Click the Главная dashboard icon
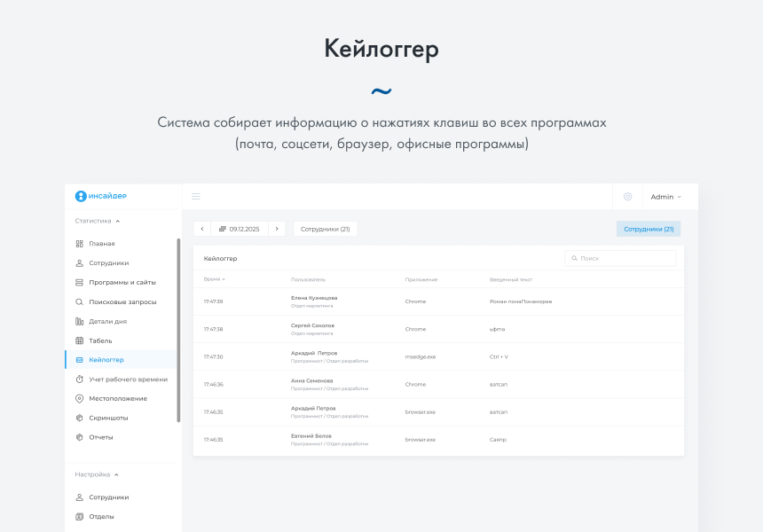 click(x=79, y=244)
